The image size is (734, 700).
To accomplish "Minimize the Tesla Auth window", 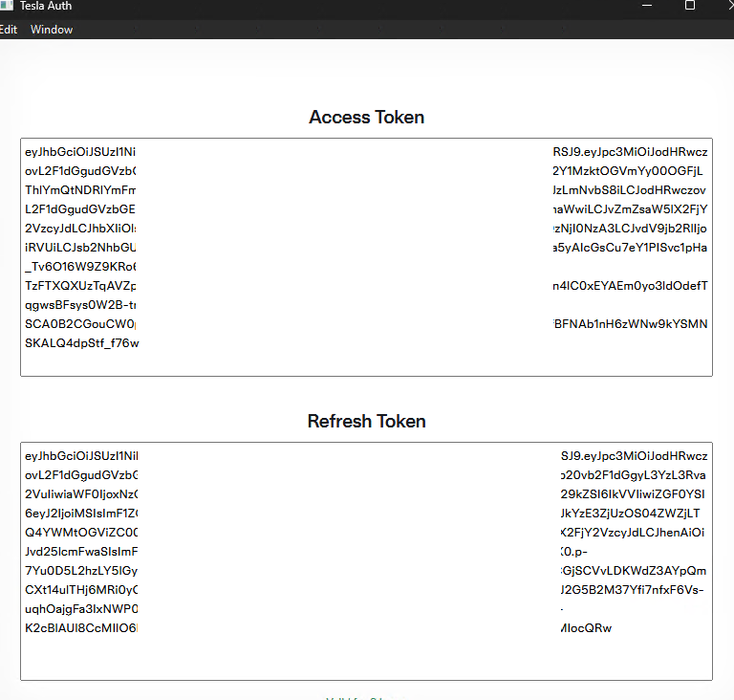I will coord(647,5).
